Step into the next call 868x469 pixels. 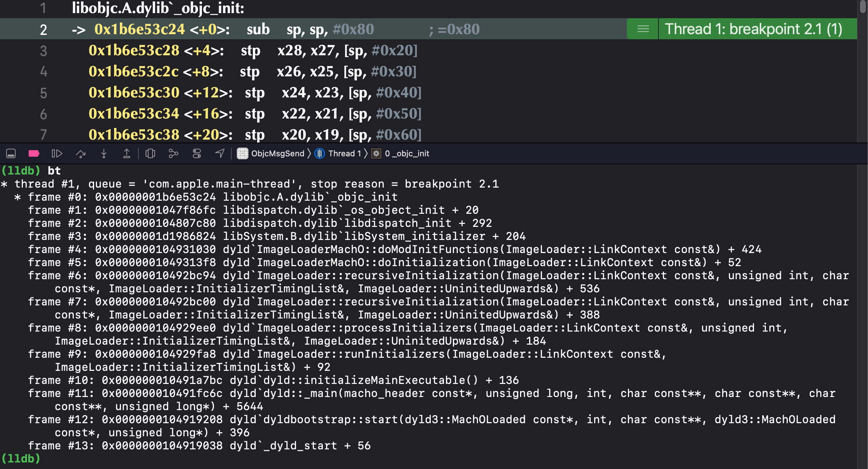point(104,153)
